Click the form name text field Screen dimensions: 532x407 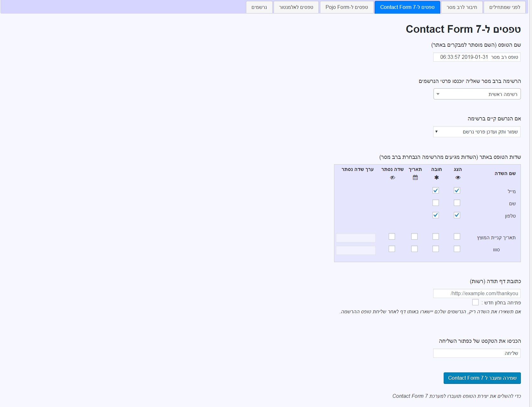point(477,57)
